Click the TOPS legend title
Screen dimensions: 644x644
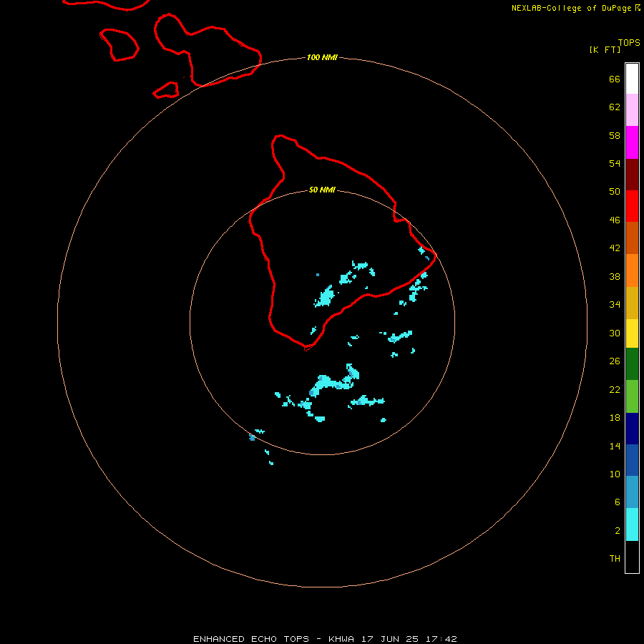coord(629,42)
